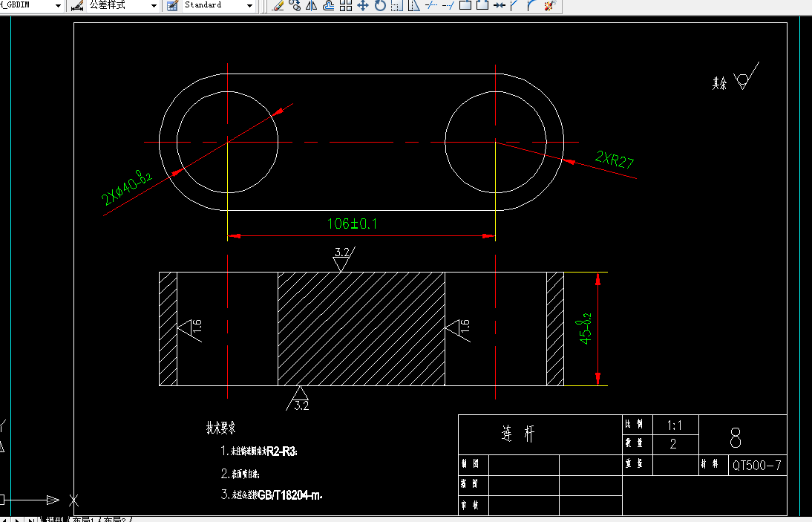Screen dimensions: 812x522
Task: Select the 106±0.1 dimension text
Action: point(352,224)
